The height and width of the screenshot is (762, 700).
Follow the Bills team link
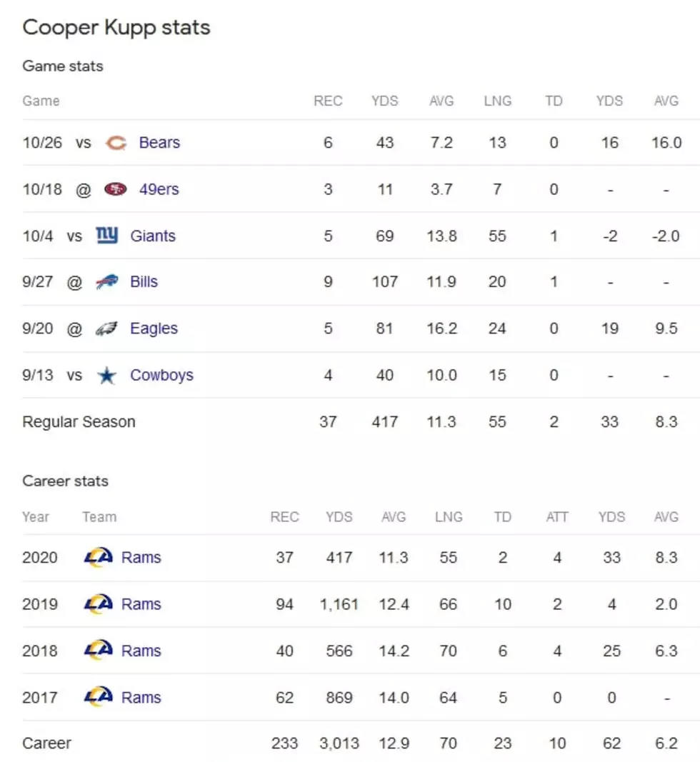144,282
